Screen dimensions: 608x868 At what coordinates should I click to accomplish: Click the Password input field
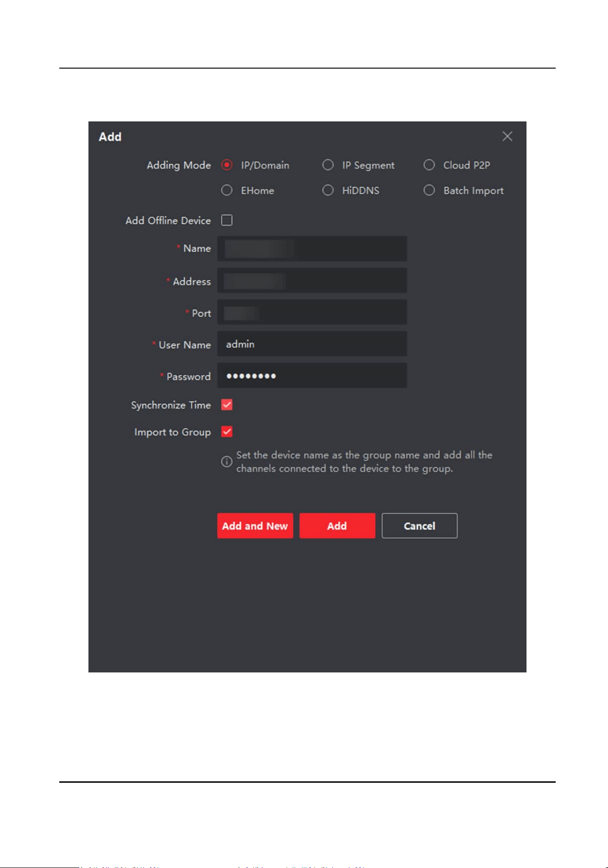coord(312,375)
